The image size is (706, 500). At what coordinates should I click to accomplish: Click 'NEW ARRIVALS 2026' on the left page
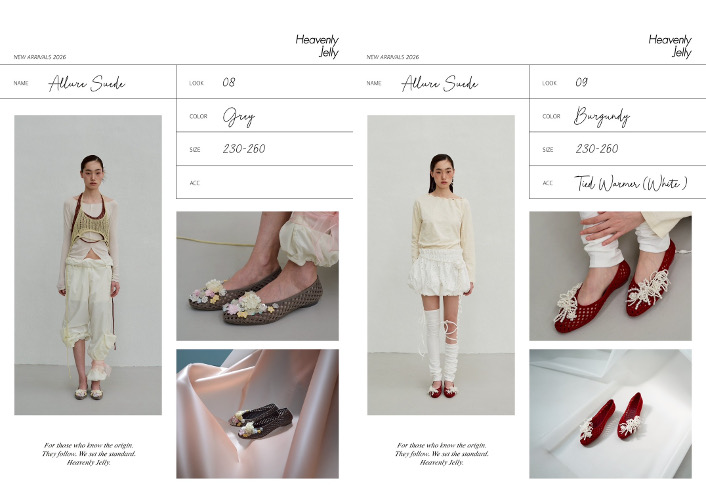[x=40, y=57]
